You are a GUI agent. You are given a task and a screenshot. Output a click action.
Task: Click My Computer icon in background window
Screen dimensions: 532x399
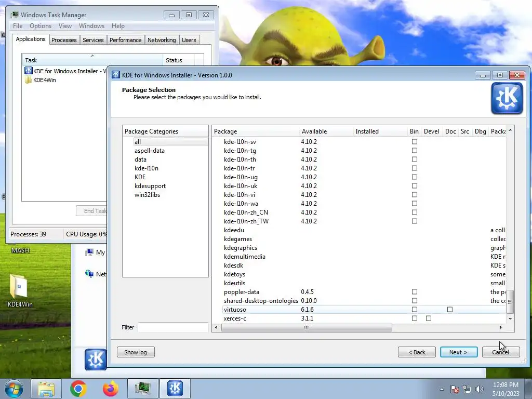click(x=89, y=252)
